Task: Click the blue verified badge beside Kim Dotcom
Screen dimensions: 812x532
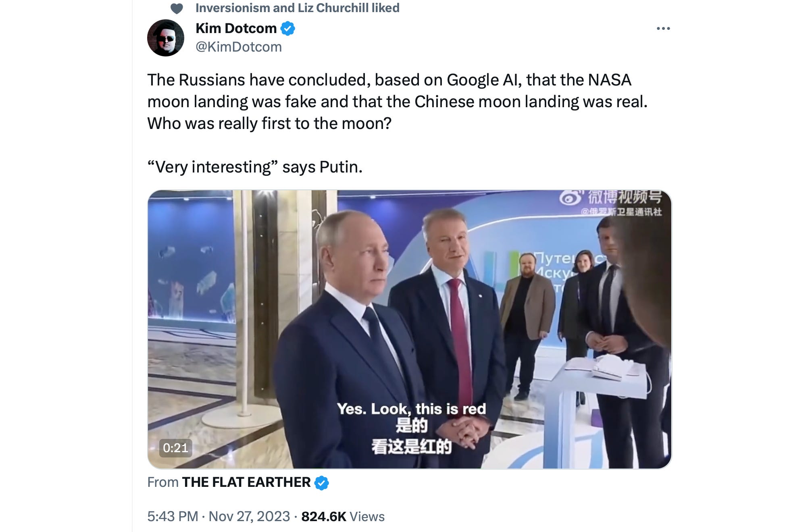Action: 287,29
